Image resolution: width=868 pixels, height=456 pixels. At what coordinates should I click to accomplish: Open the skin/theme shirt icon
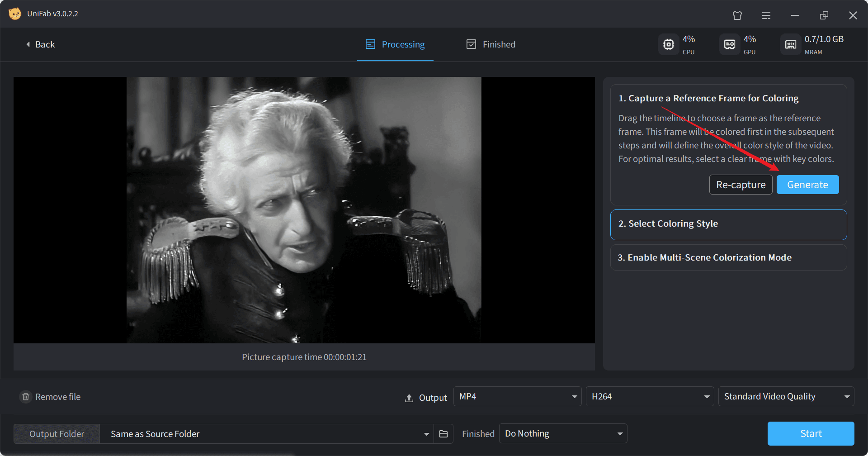737,15
